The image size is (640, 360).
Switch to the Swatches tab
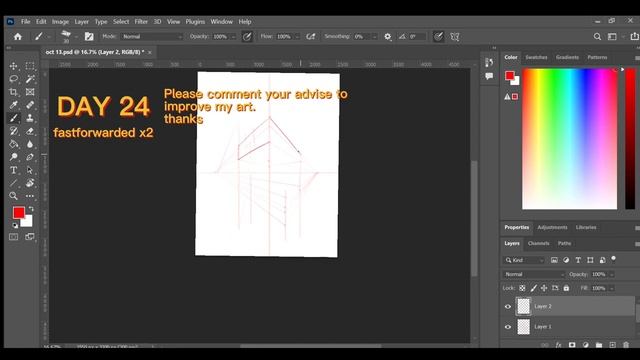(536, 57)
